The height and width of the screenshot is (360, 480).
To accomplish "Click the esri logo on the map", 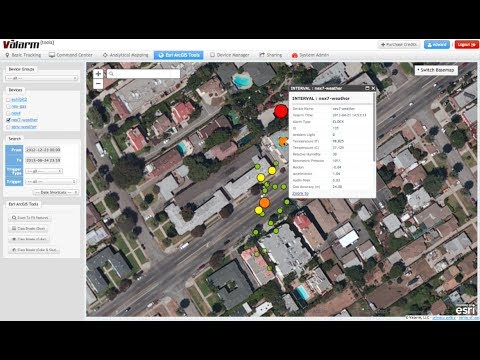I will click(466, 310).
